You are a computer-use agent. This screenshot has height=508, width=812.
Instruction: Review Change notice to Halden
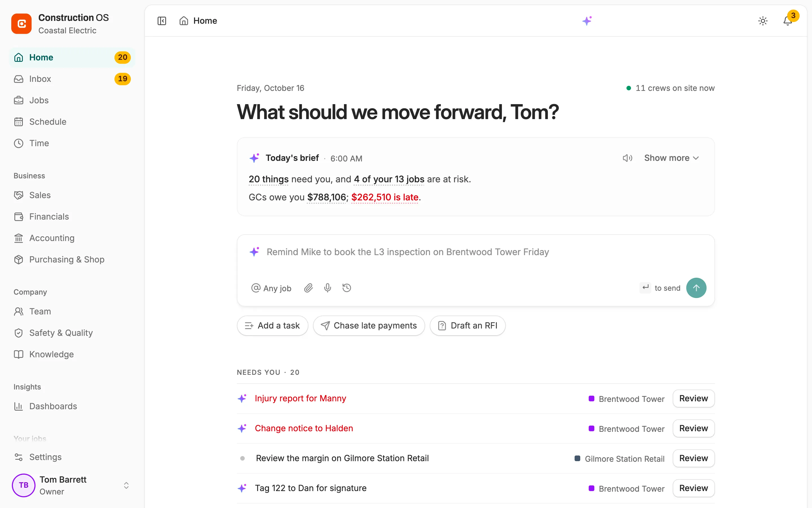tap(694, 428)
